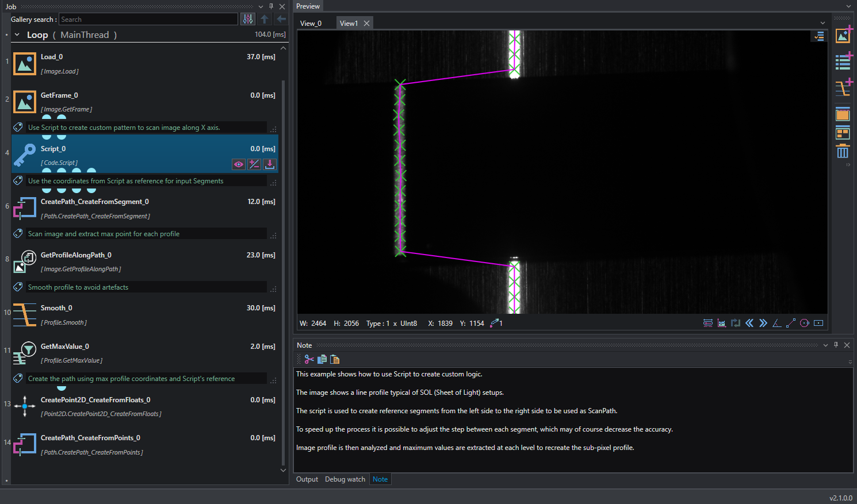
Task: Collapse the Loop MainThread section
Action: pos(17,35)
